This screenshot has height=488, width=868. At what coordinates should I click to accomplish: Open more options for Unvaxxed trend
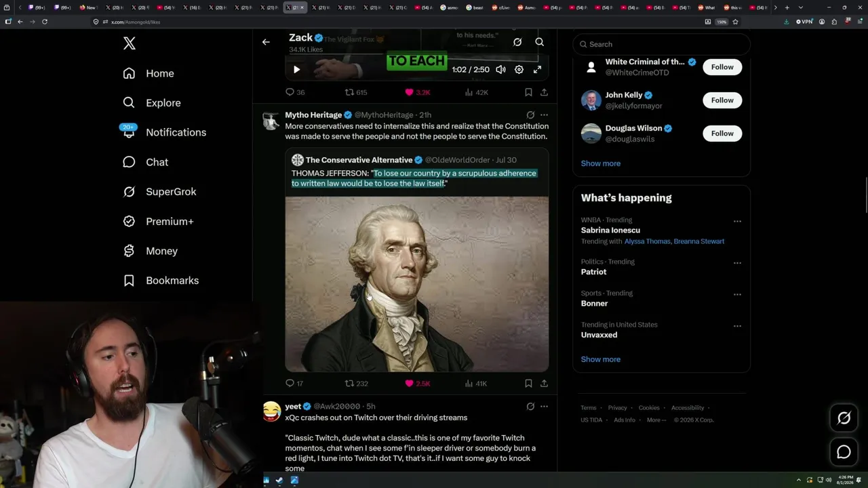[737, 326]
